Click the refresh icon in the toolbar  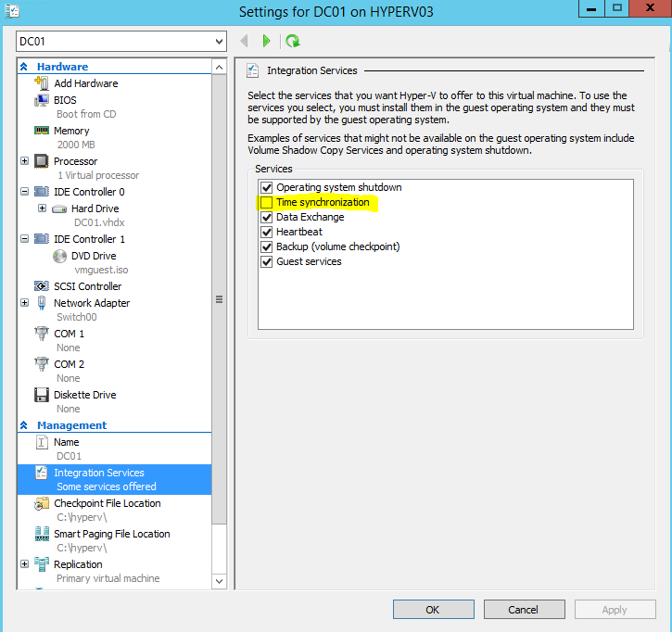293,41
